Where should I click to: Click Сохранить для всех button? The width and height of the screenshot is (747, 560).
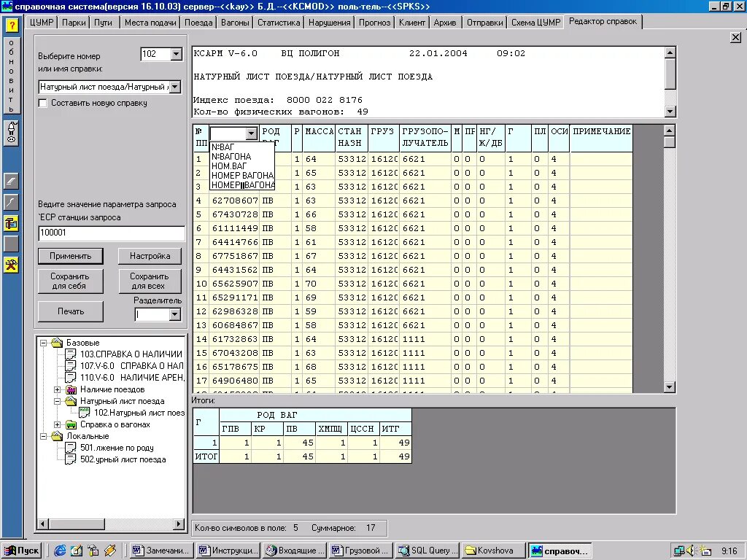[150, 281]
